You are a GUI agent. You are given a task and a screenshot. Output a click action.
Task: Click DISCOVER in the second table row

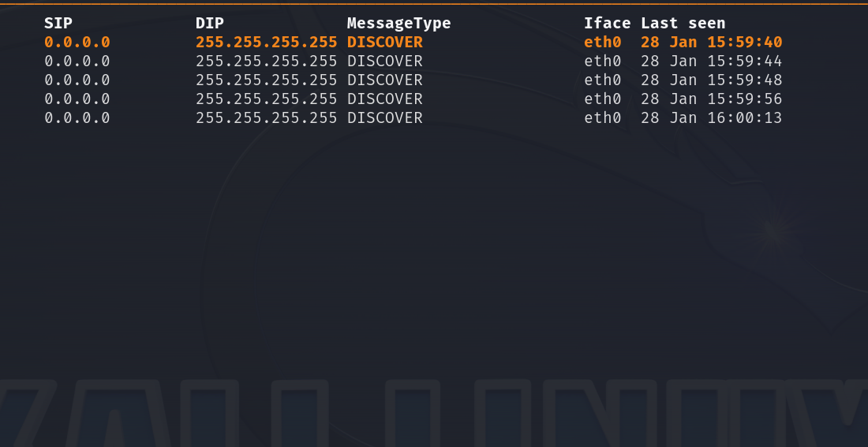[384, 61]
